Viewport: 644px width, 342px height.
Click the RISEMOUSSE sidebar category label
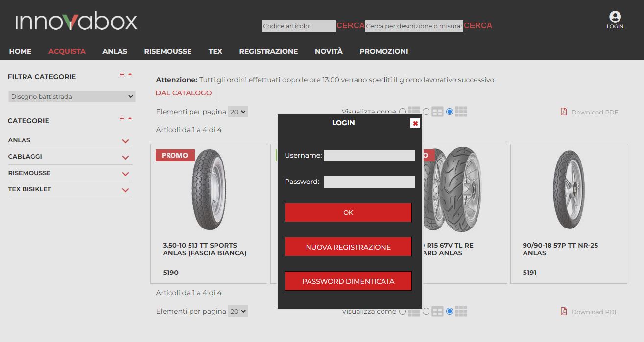point(29,173)
